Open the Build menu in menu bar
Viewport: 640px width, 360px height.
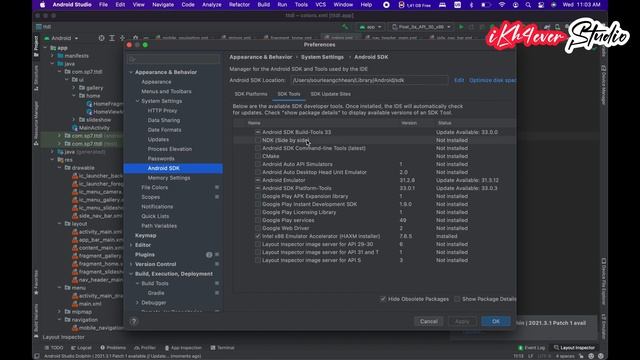point(264,5)
